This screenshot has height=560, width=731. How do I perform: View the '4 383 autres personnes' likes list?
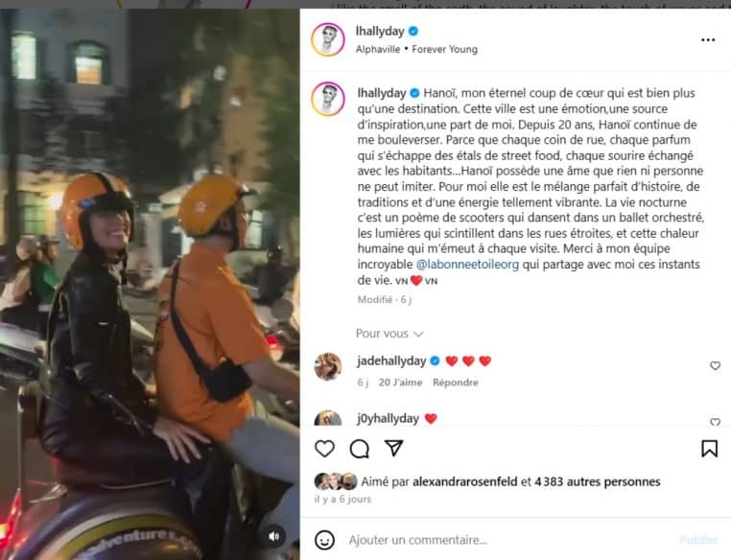[x=598, y=481]
